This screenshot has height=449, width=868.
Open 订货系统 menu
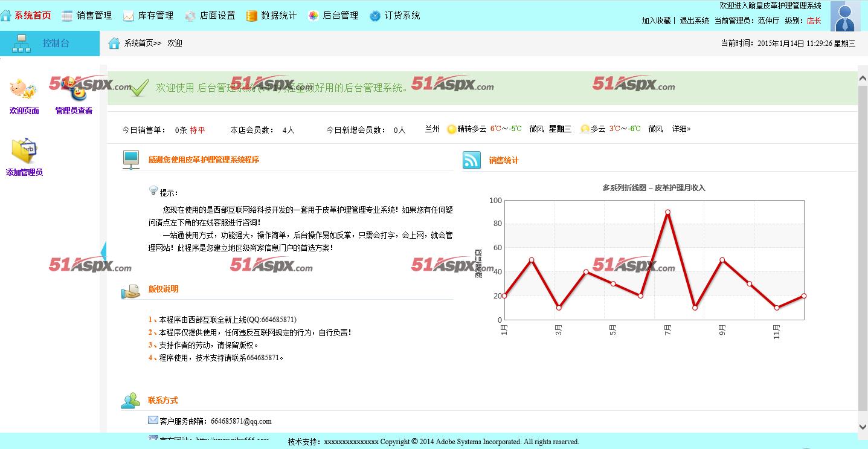click(x=402, y=16)
